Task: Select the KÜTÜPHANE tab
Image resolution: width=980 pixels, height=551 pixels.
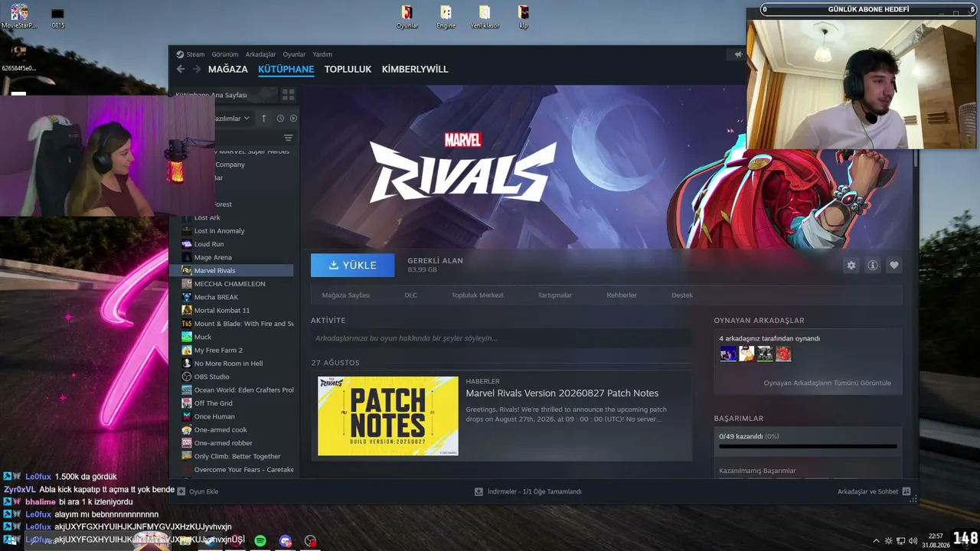Action: coord(286,69)
